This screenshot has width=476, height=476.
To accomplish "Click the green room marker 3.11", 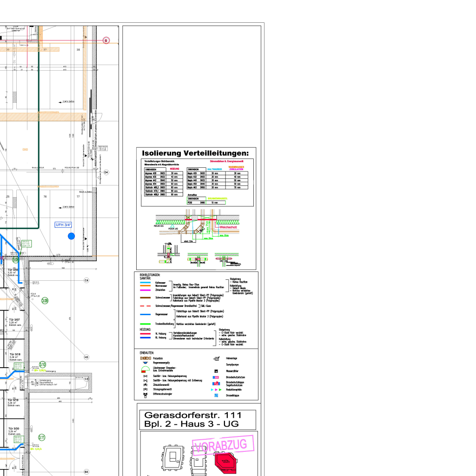I will [42, 437].
